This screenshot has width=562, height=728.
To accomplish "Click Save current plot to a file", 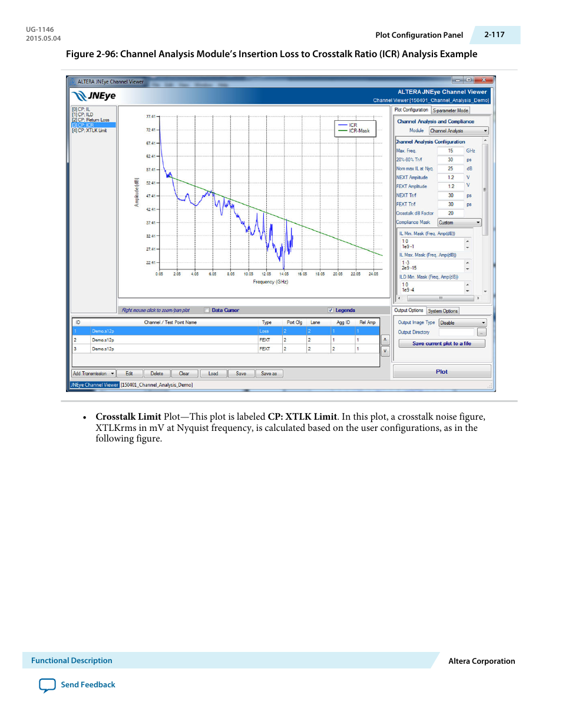I will click(442, 343).
